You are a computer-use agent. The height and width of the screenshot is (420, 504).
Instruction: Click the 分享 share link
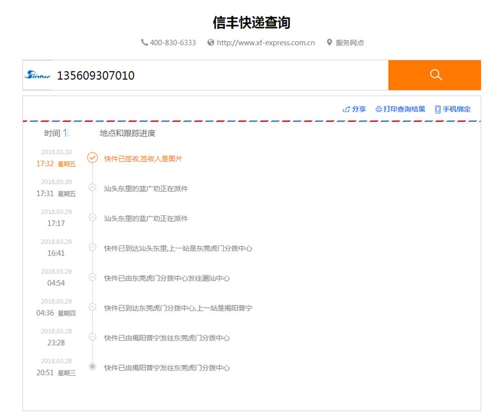pyautogui.click(x=354, y=109)
